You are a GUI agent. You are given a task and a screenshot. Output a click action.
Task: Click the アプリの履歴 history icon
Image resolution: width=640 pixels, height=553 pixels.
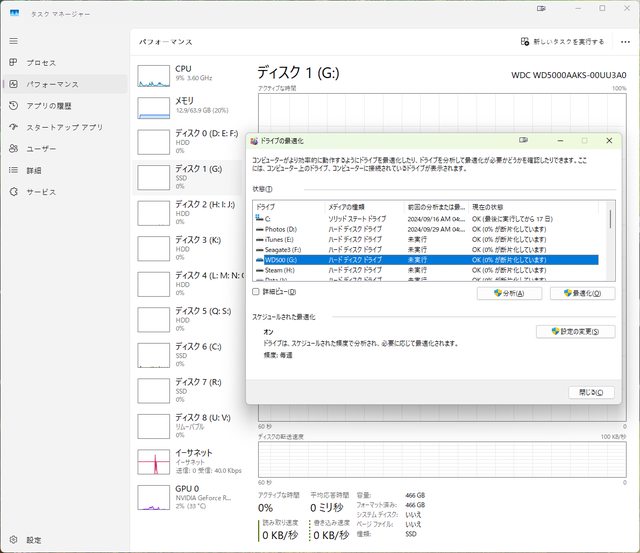click(x=14, y=105)
